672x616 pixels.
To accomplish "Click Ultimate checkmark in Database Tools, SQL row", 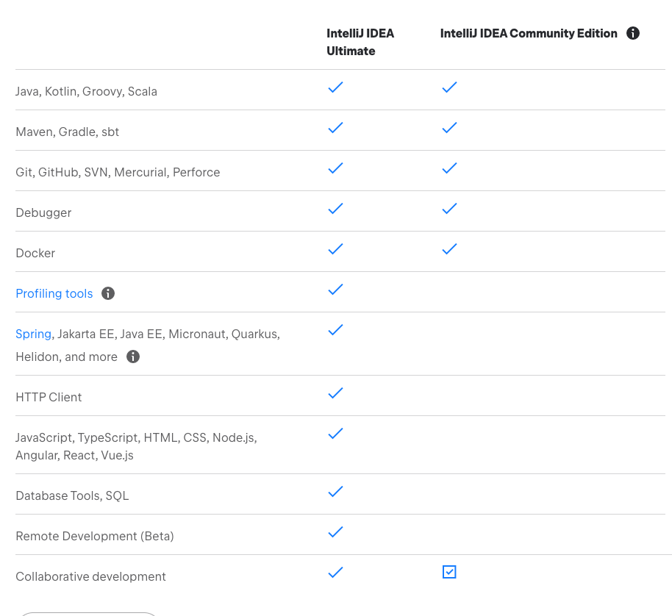I will (335, 491).
